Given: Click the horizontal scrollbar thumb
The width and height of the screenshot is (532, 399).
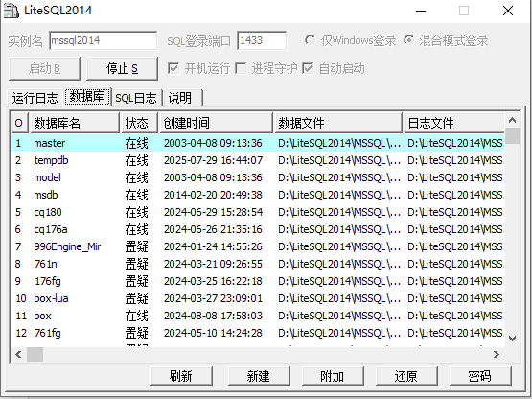Looking at the screenshot, I should [x=35, y=355].
